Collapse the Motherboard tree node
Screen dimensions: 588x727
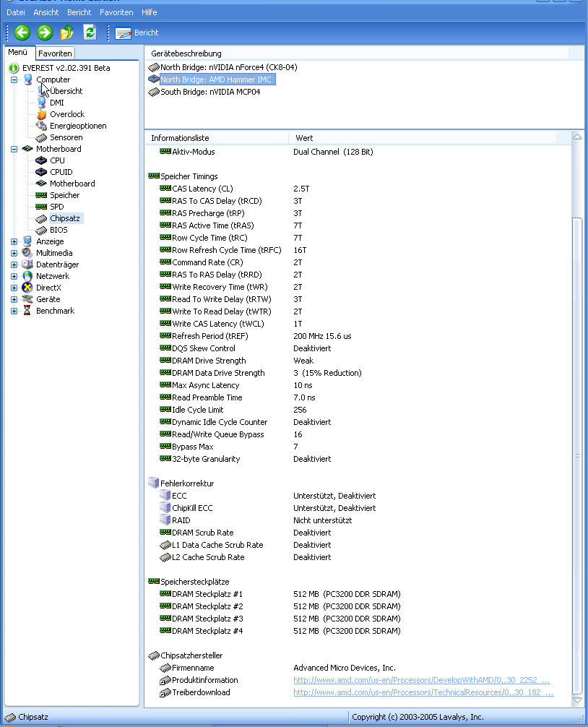(x=14, y=149)
